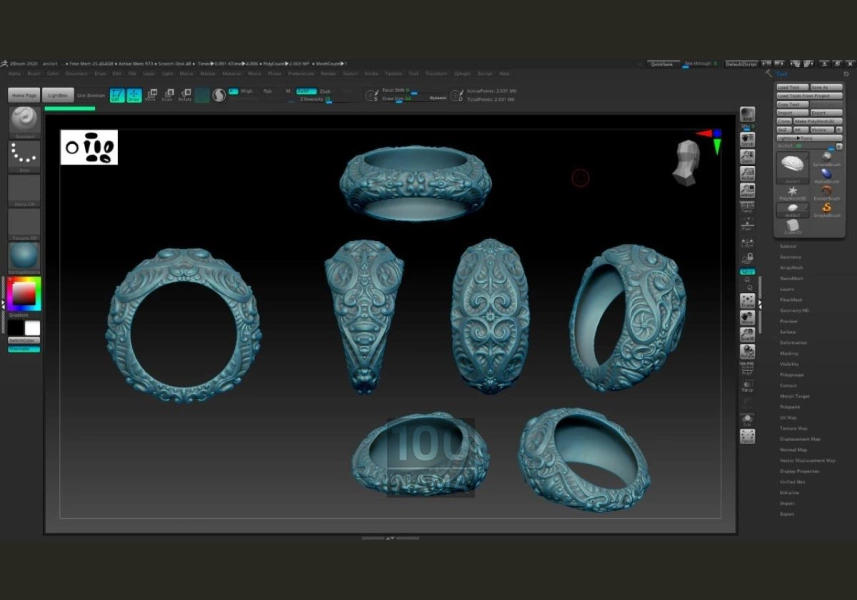Click the LightBox button

click(x=58, y=95)
